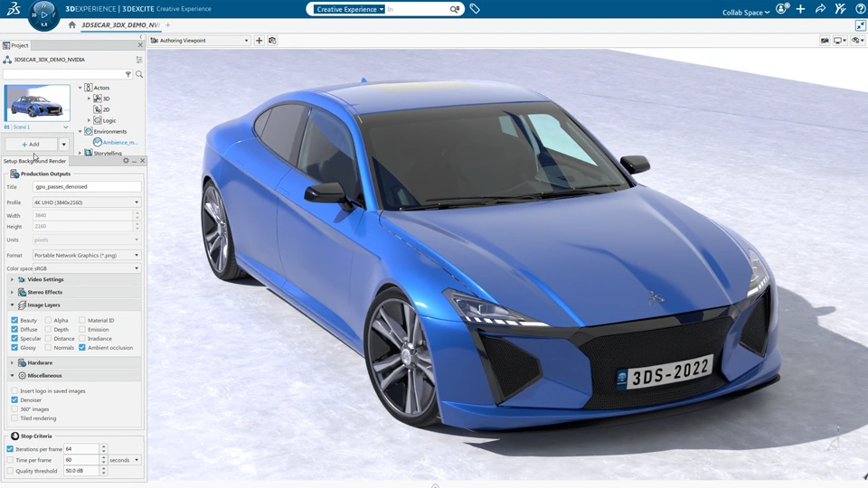Click the snapshot icon next to plus
This screenshot has width=868, height=488.
tap(272, 41)
